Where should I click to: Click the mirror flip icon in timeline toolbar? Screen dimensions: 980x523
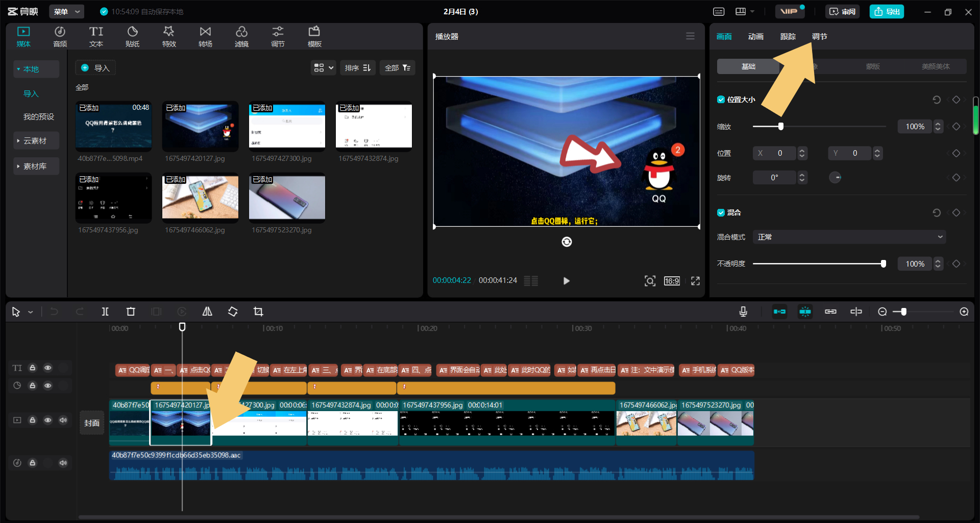(x=207, y=312)
